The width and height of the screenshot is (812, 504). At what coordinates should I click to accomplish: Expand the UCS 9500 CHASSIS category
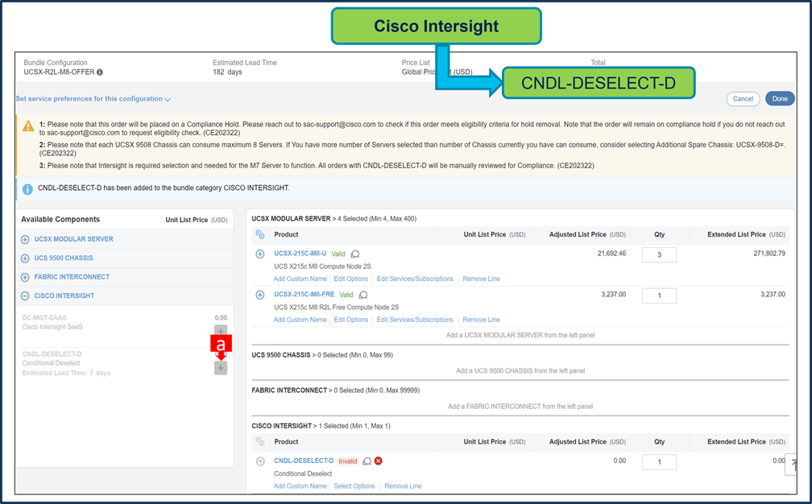(25, 258)
